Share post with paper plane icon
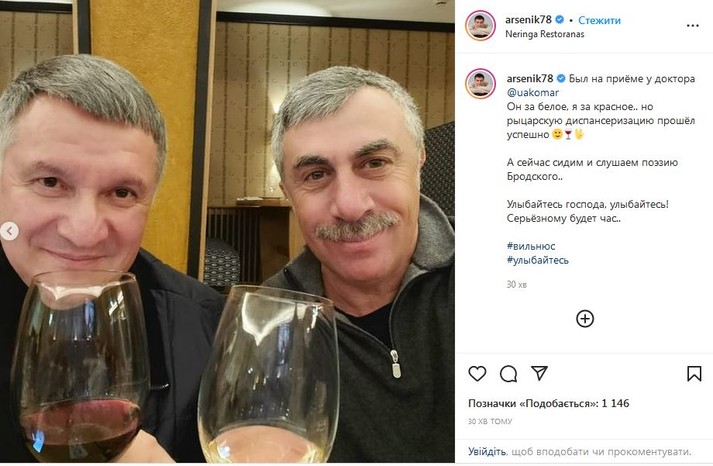The image size is (713, 466). (539, 373)
